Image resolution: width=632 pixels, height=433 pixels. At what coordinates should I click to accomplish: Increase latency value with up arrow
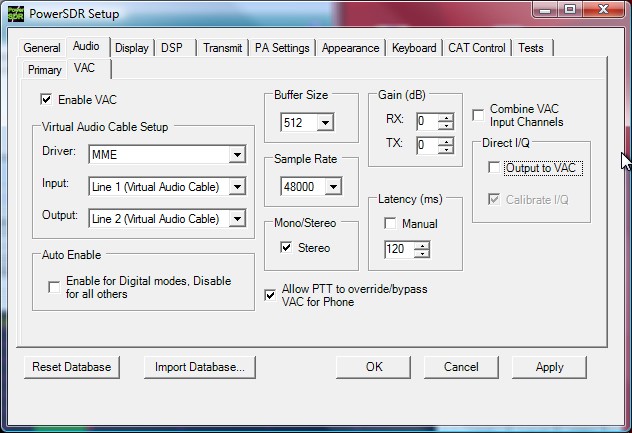click(x=422, y=245)
